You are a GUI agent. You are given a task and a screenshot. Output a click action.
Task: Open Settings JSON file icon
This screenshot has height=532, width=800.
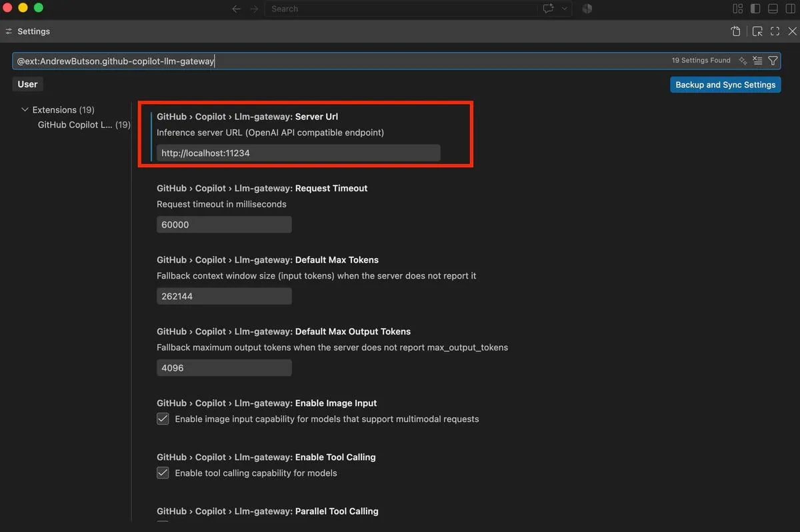pyautogui.click(x=736, y=31)
